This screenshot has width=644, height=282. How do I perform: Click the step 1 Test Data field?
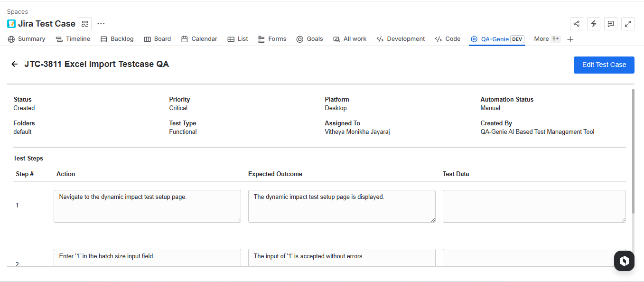pyautogui.click(x=534, y=206)
